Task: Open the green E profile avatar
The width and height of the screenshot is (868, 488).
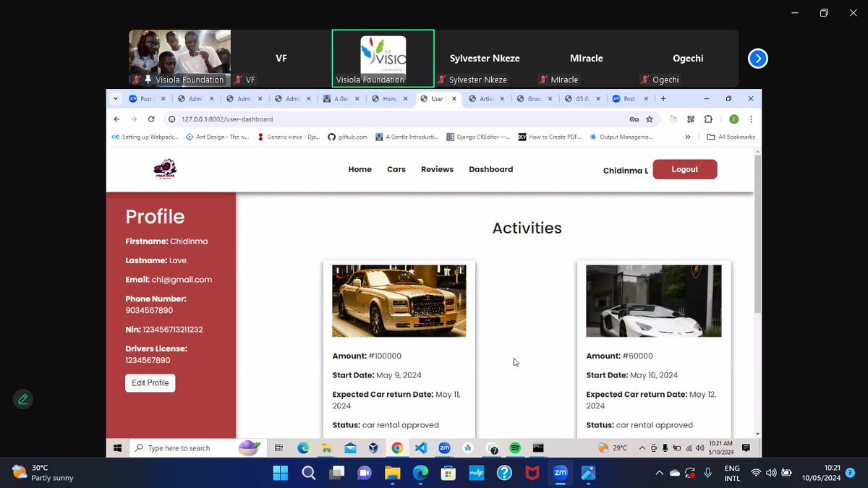Action: point(733,119)
